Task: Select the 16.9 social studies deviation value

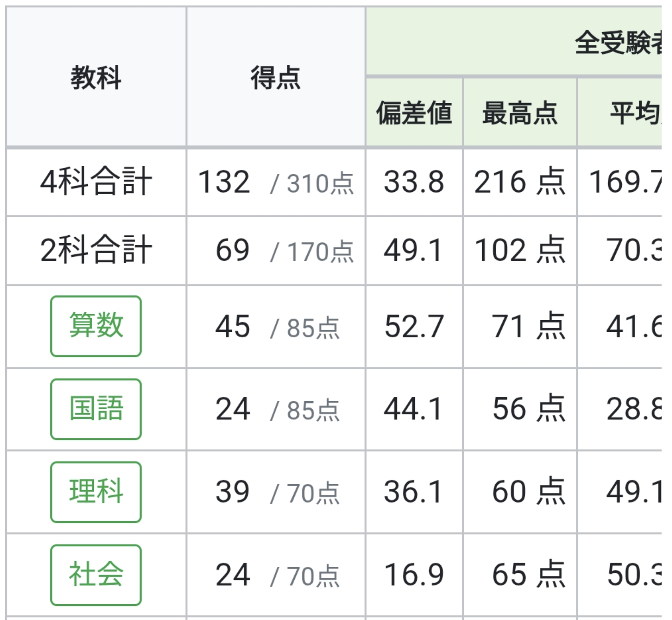Action: point(414,575)
